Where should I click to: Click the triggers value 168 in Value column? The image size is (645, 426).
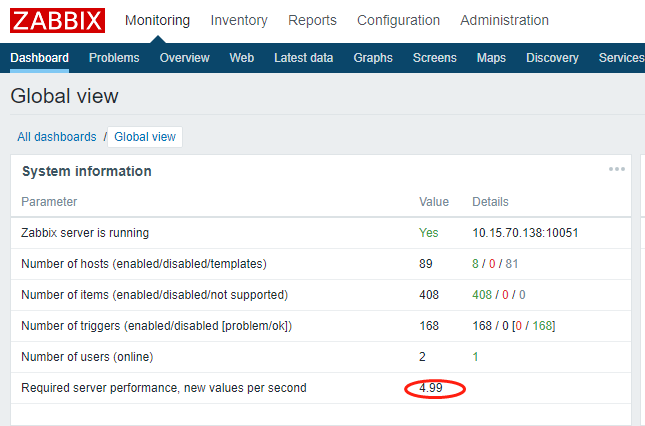click(x=429, y=326)
